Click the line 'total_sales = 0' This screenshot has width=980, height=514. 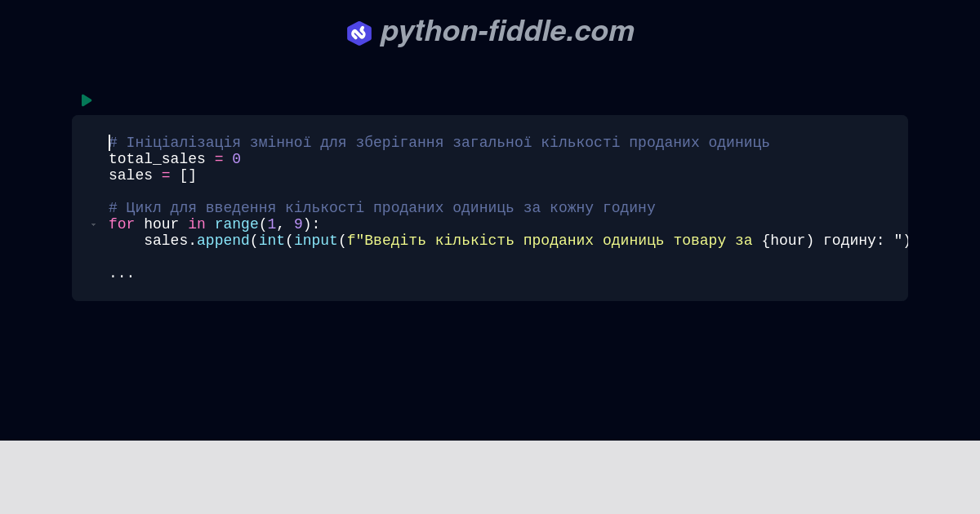click(x=175, y=159)
